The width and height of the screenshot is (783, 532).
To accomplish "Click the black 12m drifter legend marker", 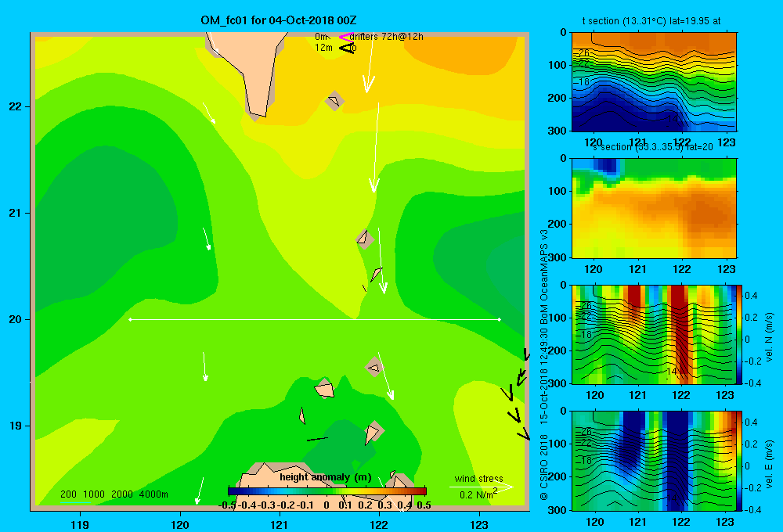I will coord(347,48).
